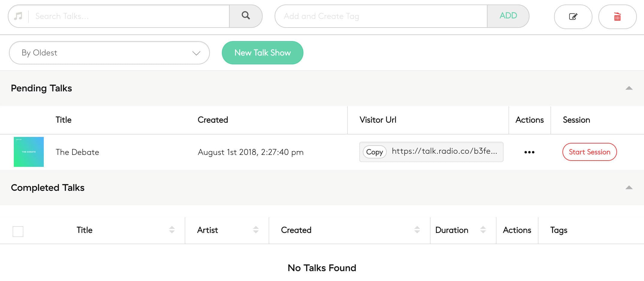Open three-dot actions menu for The Debate
644x281 pixels.
529,152
